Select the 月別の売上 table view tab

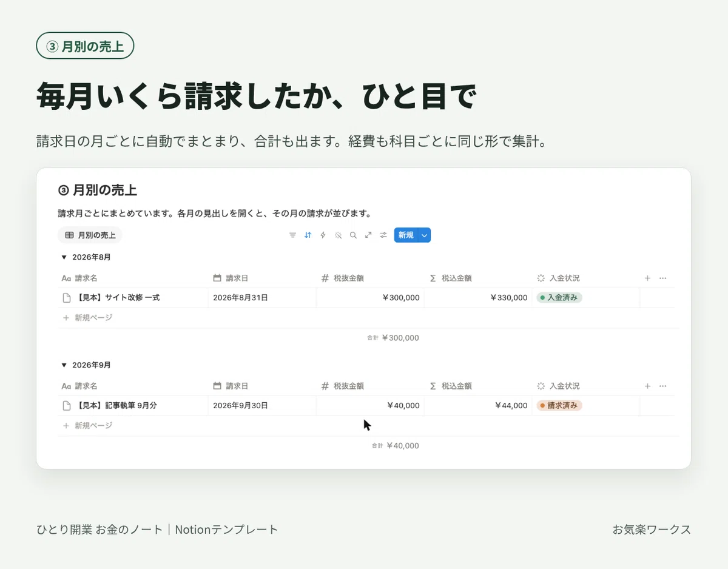pyautogui.click(x=90, y=235)
